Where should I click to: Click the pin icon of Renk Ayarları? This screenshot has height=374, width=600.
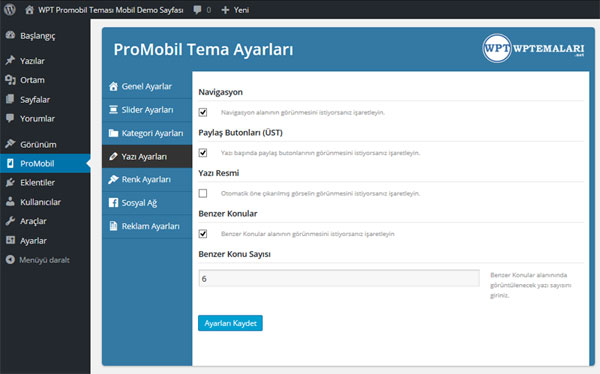point(113,180)
